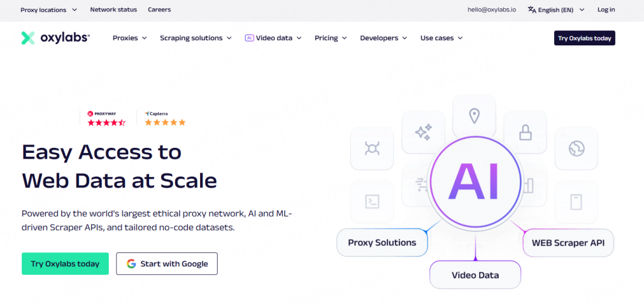Click the green Try Oxylabs today button
This screenshot has width=644, height=304.
pyautogui.click(x=65, y=264)
